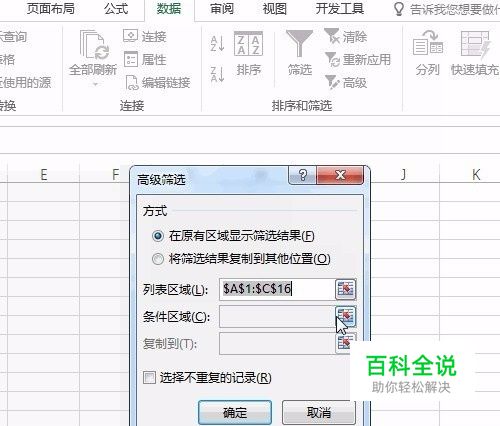
Task: Sort ascending with the A-Z icon
Action: coord(217,44)
